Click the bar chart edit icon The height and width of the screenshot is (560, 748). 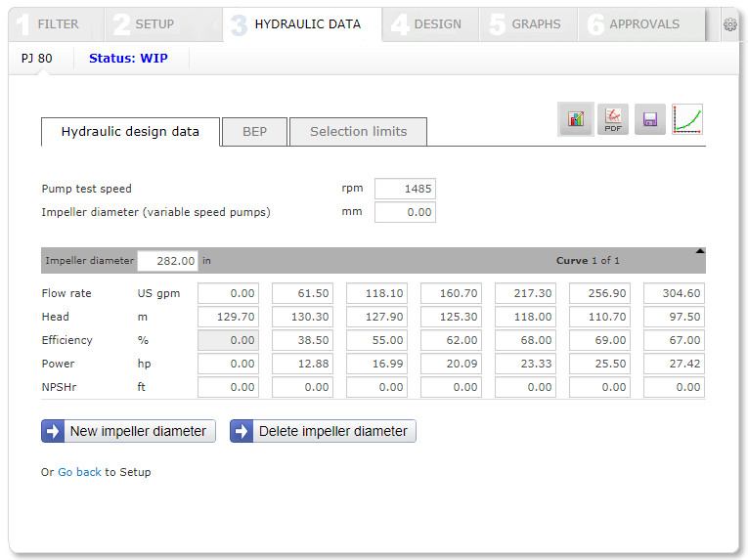point(575,120)
